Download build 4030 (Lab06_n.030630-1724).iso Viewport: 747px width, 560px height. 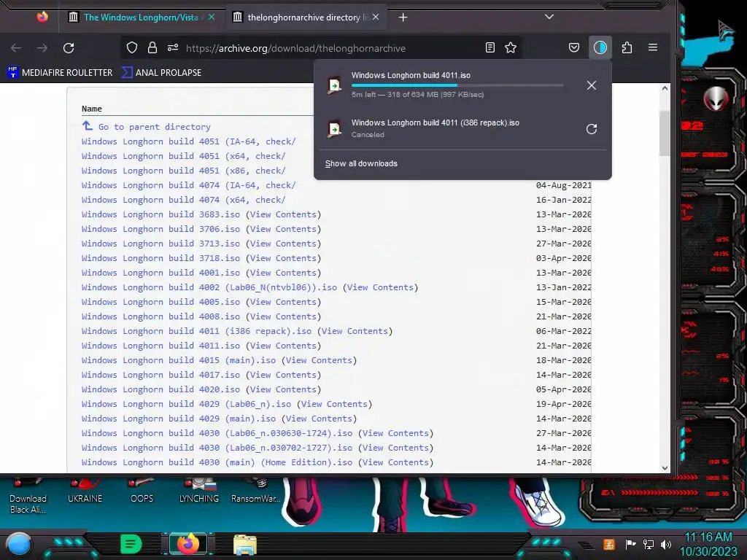tap(217, 433)
